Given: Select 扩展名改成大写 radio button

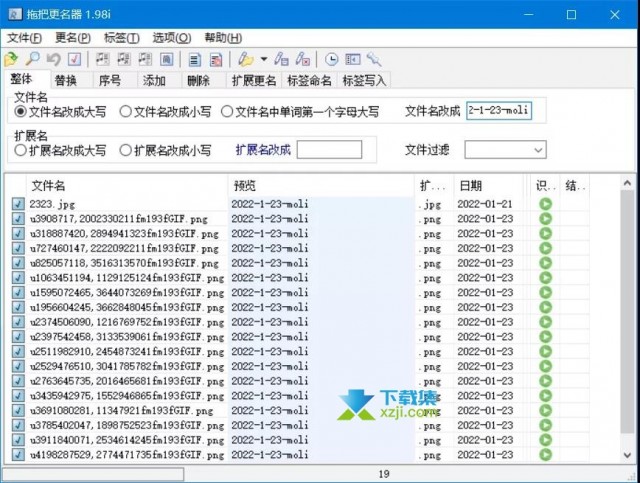Looking at the screenshot, I should tap(20, 150).
